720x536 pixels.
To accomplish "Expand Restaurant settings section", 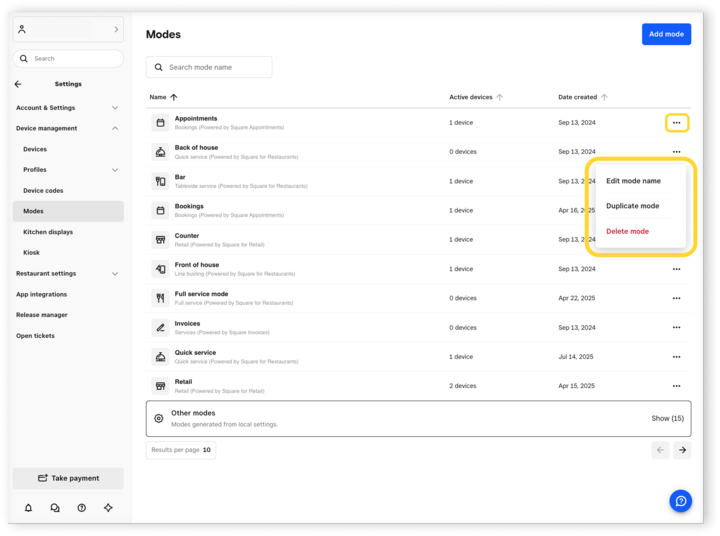I will 115,274.
